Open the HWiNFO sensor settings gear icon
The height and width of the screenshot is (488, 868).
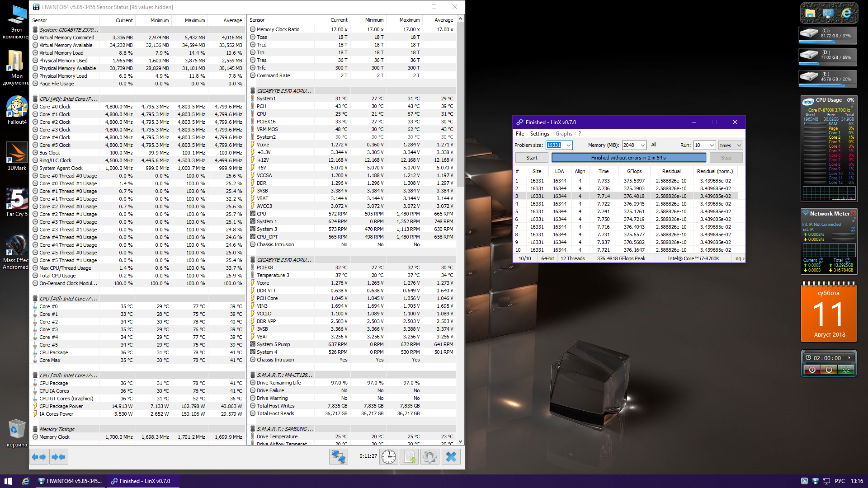tap(430, 457)
